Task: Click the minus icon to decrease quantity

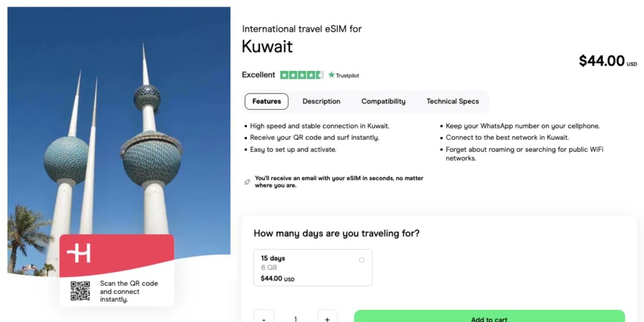Action: tap(264, 317)
